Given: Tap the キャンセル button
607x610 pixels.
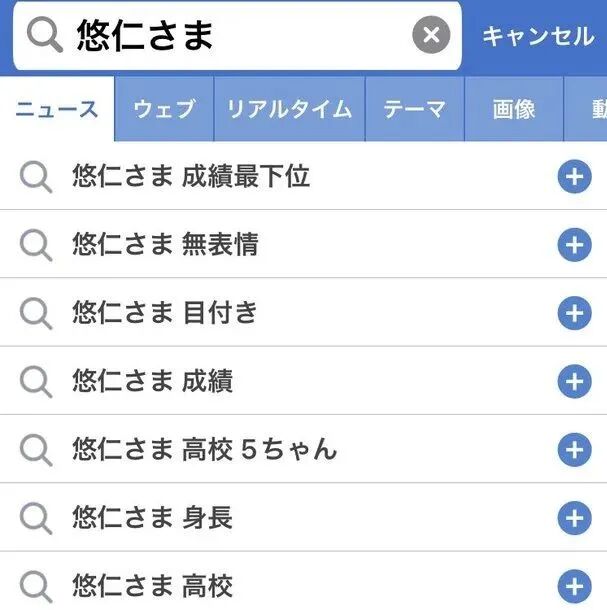Looking at the screenshot, I should [538, 36].
